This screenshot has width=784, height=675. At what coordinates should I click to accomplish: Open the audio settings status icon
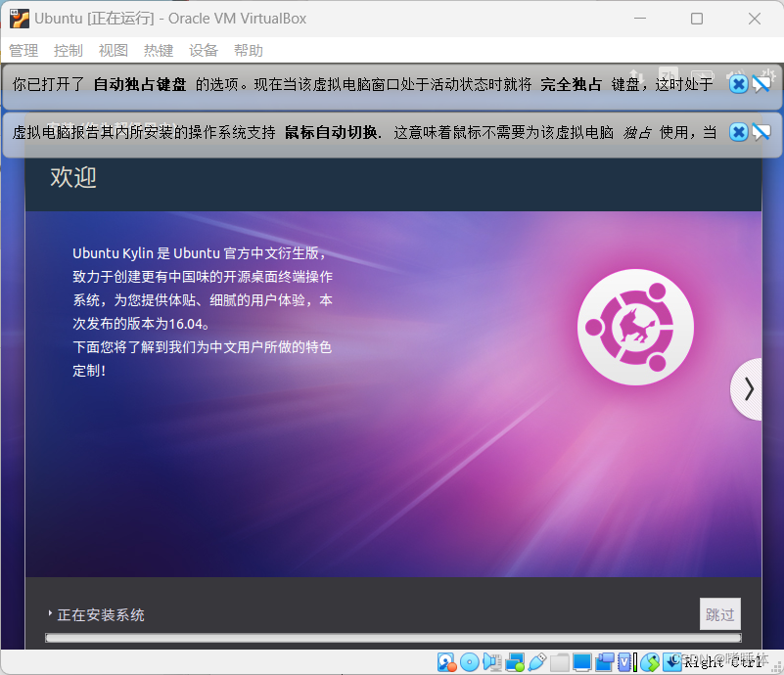click(492, 662)
